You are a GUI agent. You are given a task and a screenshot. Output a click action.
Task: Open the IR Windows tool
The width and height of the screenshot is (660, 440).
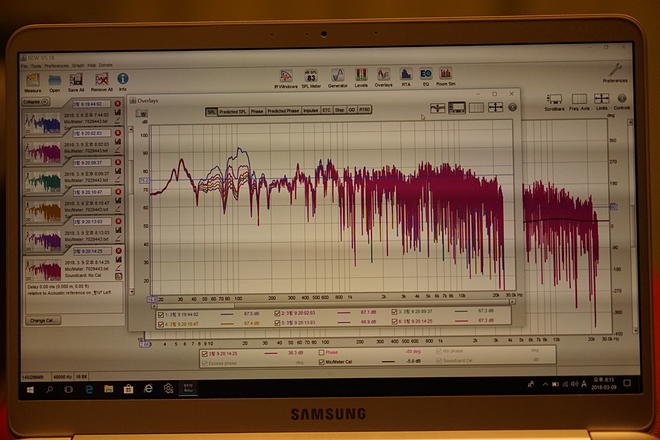286,78
